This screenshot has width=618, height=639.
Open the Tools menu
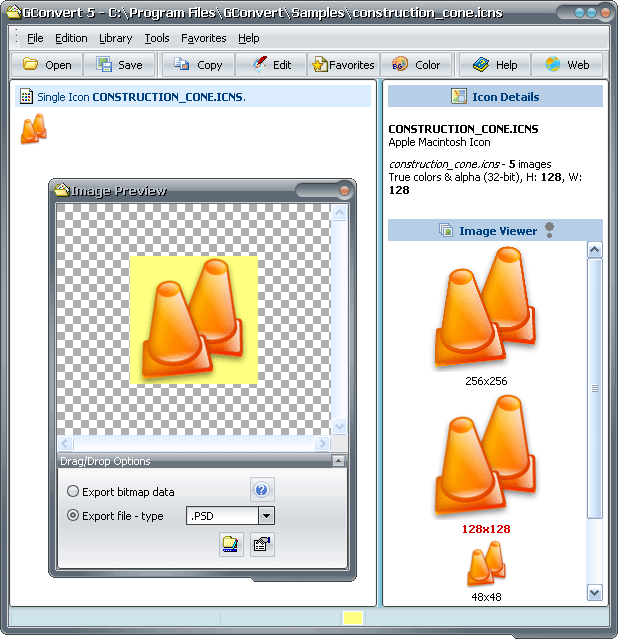tap(157, 38)
